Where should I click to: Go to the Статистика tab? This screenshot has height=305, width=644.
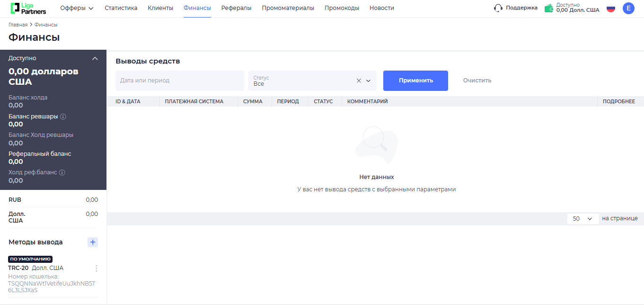point(121,8)
